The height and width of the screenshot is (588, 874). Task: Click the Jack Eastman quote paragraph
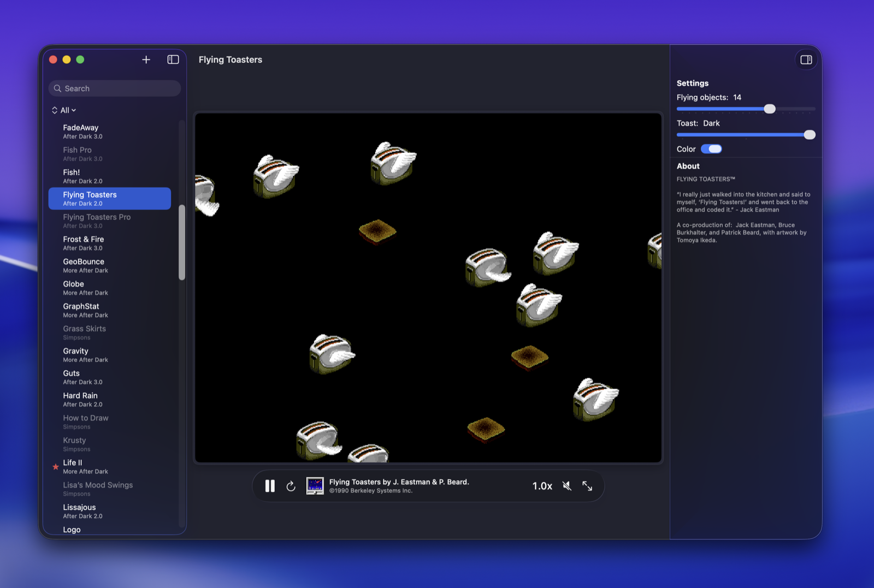tap(743, 202)
